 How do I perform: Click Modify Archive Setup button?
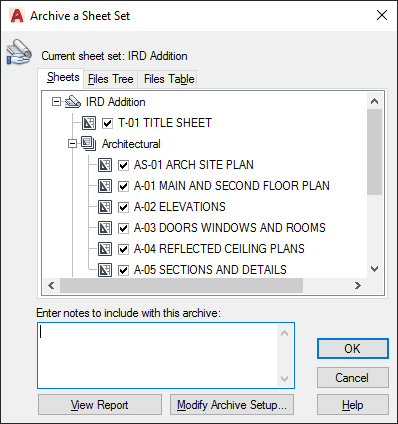[x=232, y=405]
